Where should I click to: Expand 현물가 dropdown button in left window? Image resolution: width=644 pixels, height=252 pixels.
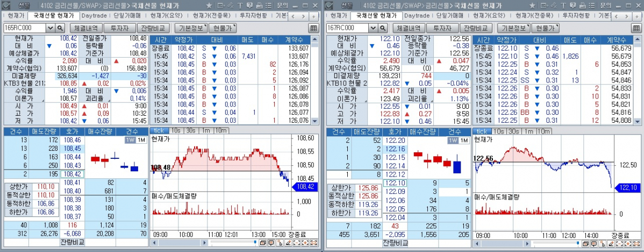coord(222,28)
